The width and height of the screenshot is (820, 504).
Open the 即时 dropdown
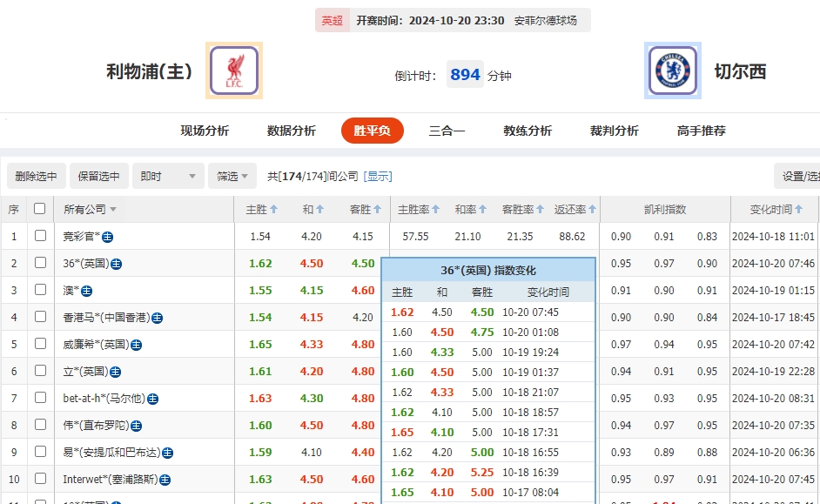167,175
